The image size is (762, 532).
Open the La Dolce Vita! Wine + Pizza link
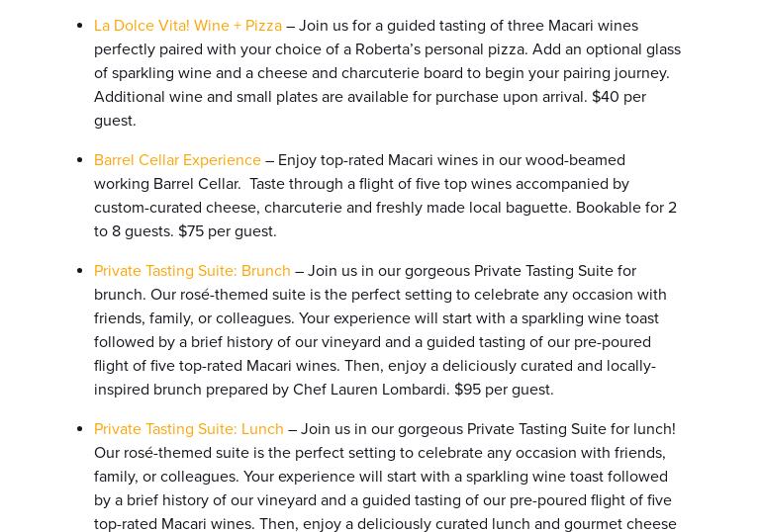[188, 26]
